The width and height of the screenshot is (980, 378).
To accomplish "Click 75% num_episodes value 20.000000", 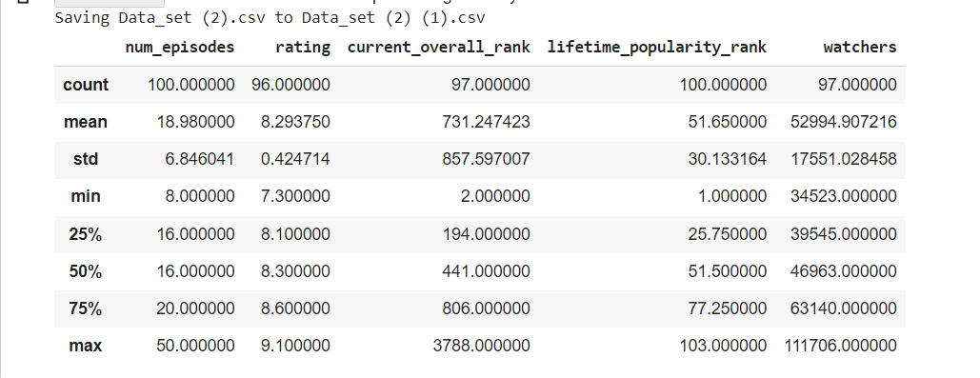I will 195,308.
